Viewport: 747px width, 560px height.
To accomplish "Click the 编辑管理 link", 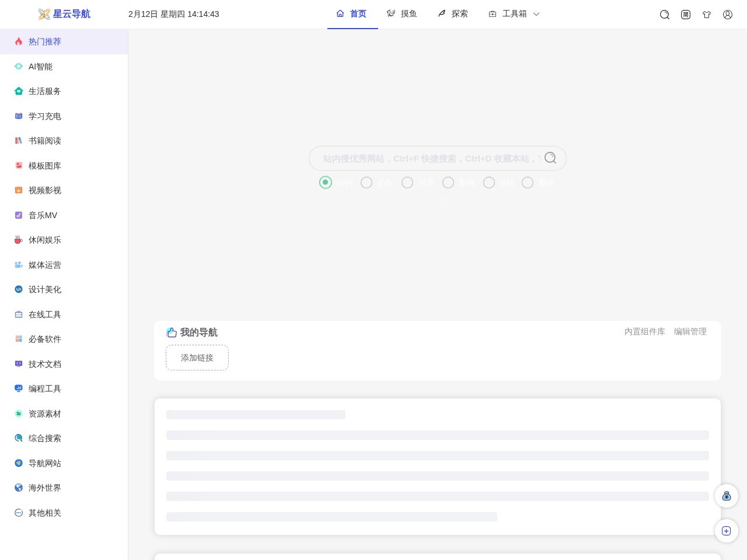I will pyautogui.click(x=690, y=331).
